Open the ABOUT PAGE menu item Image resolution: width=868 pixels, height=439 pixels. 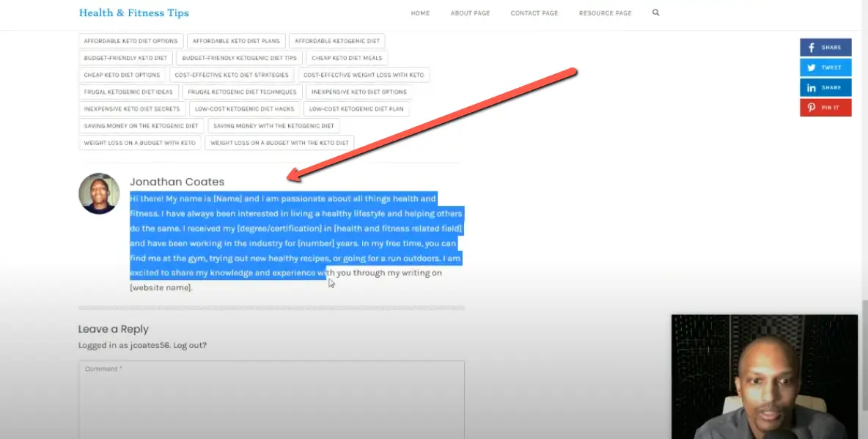(470, 12)
